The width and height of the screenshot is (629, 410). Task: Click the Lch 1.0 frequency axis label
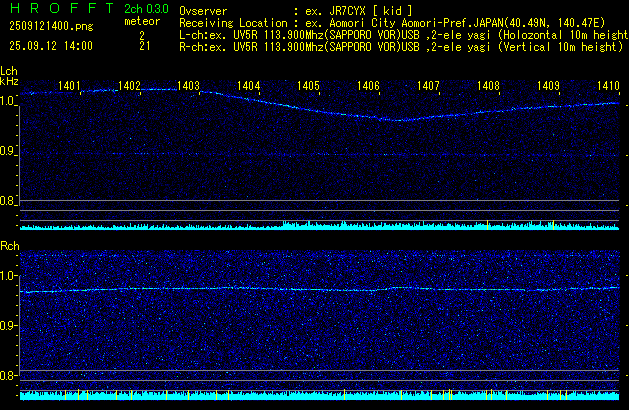[x=8, y=101]
